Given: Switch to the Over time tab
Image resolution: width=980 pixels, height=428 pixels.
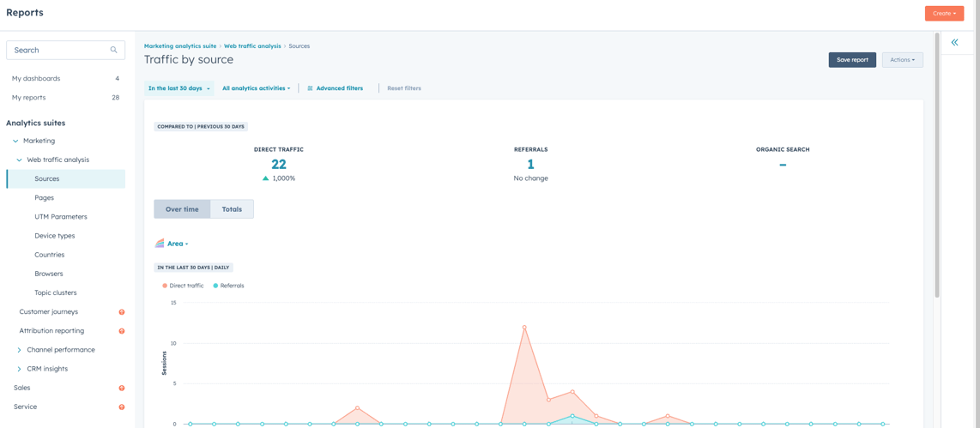Looking at the screenshot, I should click(182, 209).
